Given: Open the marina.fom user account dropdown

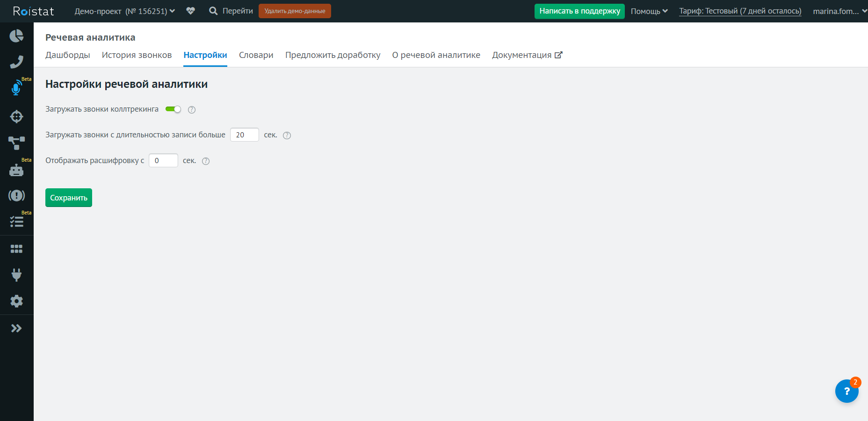Looking at the screenshot, I should 839,11.
